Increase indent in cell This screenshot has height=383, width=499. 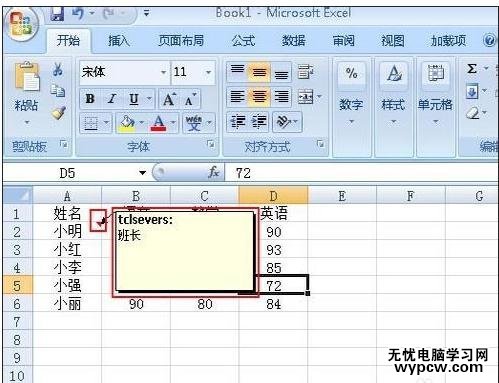pyautogui.click(x=259, y=122)
